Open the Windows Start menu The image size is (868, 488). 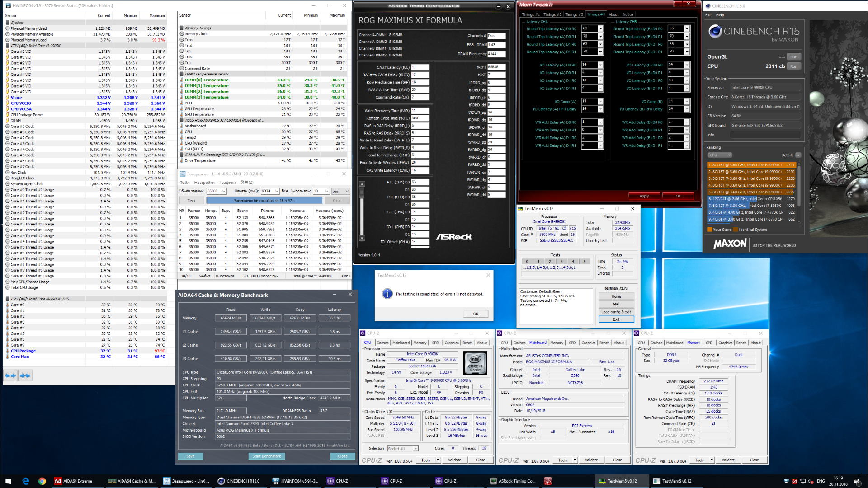[8, 481]
